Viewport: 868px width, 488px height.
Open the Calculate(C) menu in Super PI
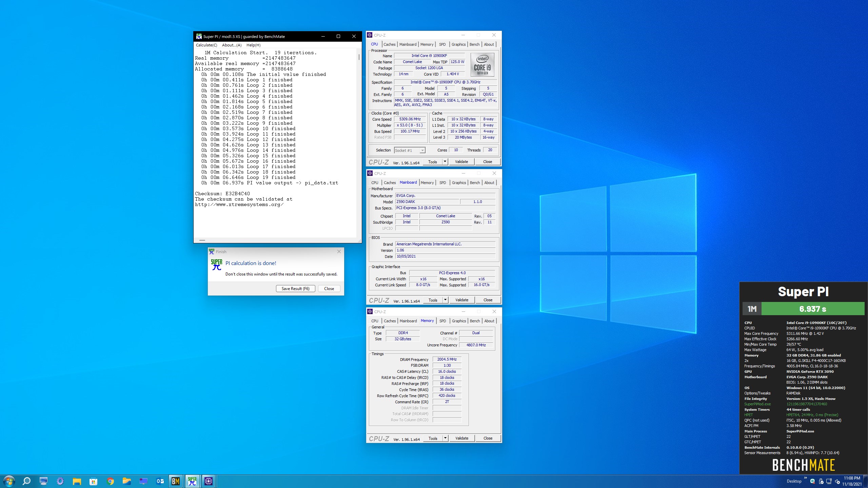click(x=206, y=45)
